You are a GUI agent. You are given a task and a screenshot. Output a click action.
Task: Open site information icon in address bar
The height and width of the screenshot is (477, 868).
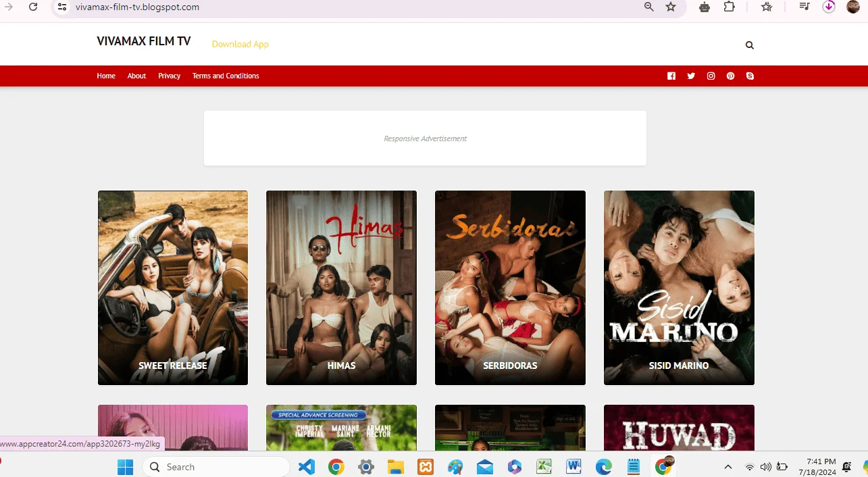[x=61, y=7]
